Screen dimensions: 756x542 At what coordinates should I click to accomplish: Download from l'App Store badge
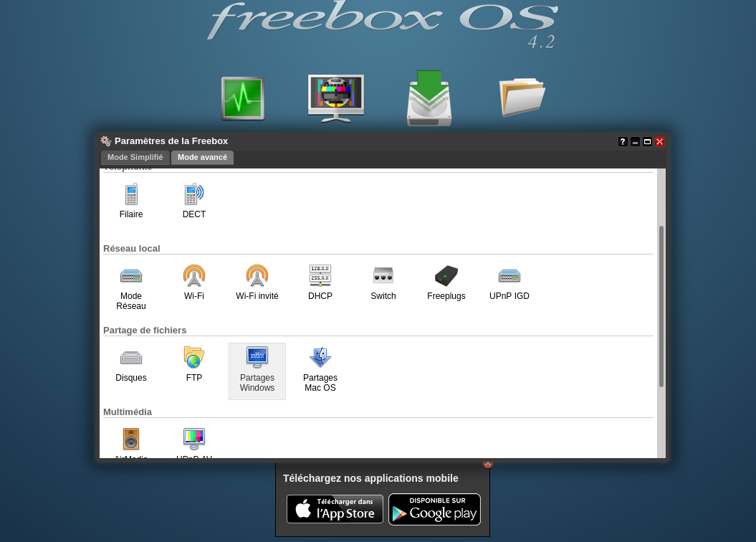point(335,509)
